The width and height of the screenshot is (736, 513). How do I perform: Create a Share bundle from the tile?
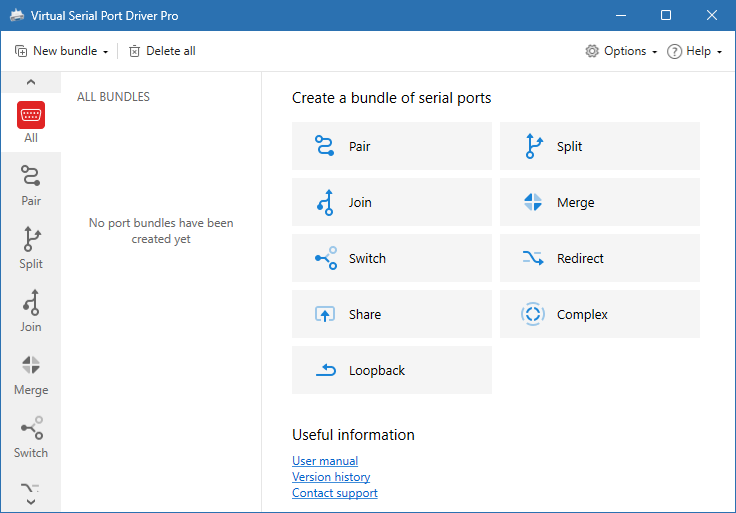(x=392, y=314)
